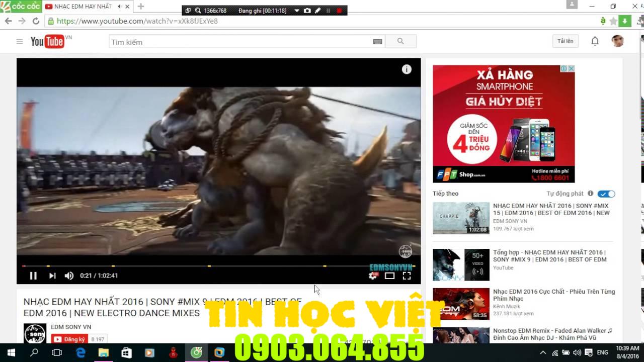
Task: Skip to the next video
Action: click(52, 276)
